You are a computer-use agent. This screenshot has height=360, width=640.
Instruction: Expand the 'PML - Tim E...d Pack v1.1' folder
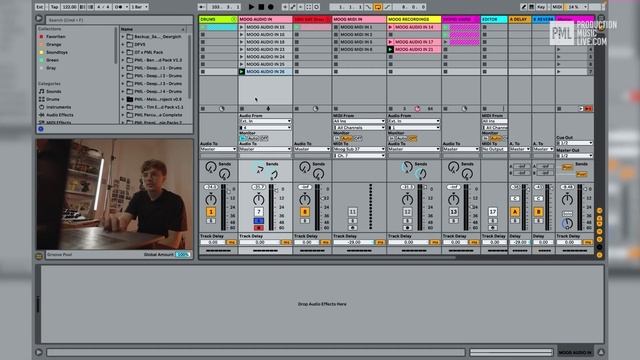pos(123,107)
